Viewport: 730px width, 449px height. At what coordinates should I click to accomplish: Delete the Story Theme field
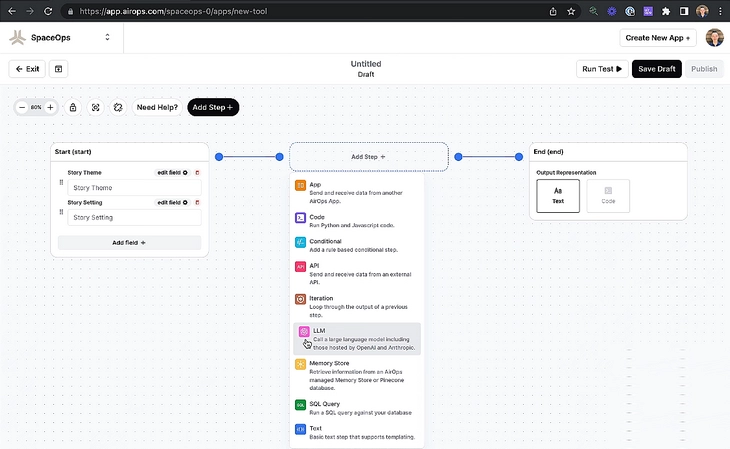coord(197,173)
